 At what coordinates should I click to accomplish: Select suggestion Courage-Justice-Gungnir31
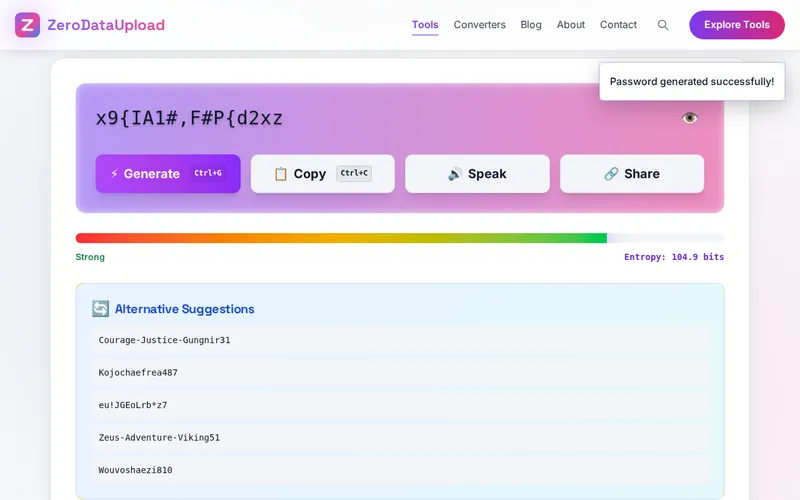point(400,340)
